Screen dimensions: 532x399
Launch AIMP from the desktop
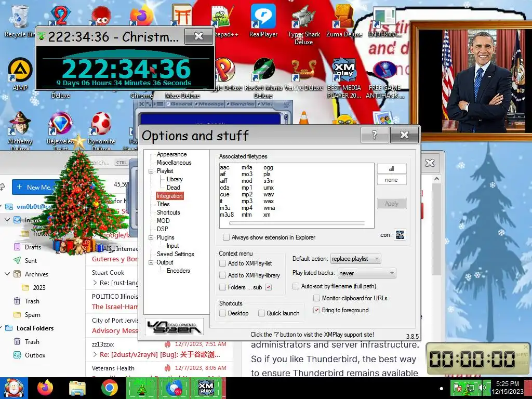click(20, 74)
